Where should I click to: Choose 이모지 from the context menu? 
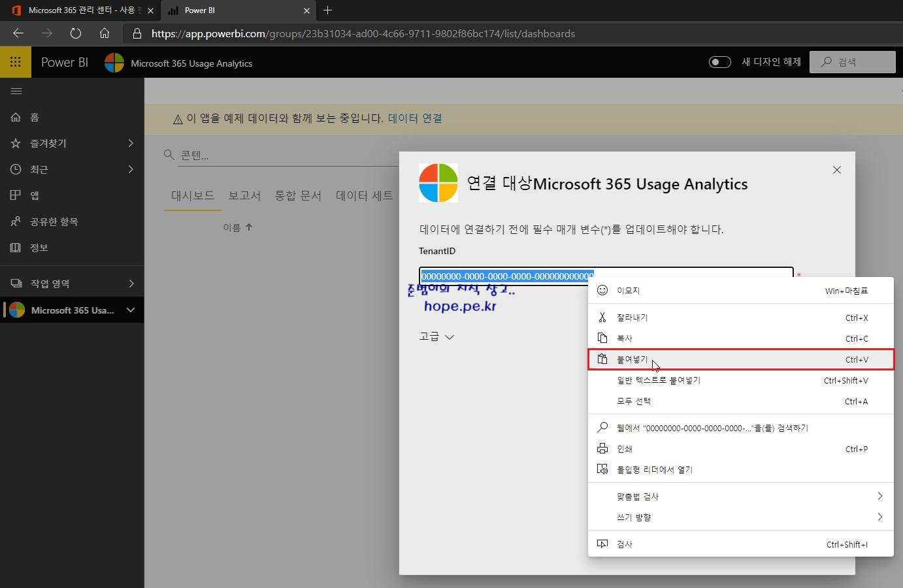[741, 291]
